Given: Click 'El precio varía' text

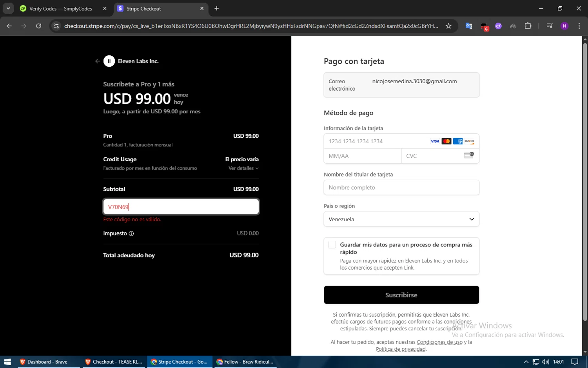Looking at the screenshot, I should (242, 159).
